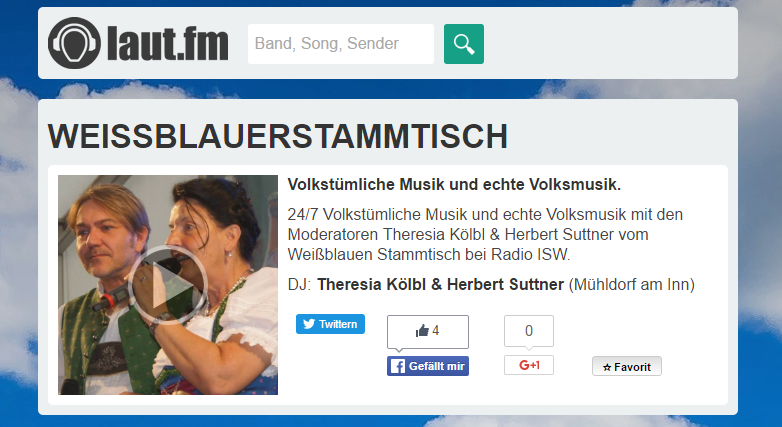
Task: Click the thumbs-up icon in like counter
Action: tap(422, 331)
